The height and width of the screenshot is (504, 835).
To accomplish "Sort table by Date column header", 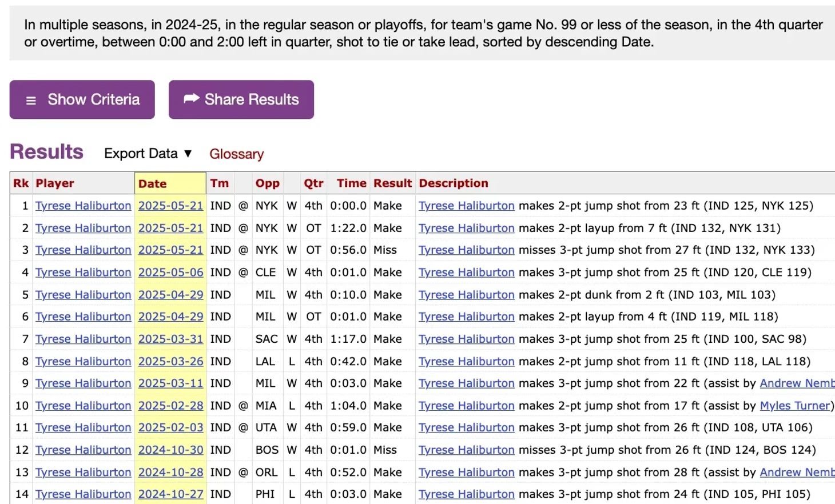I will click(x=153, y=183).
